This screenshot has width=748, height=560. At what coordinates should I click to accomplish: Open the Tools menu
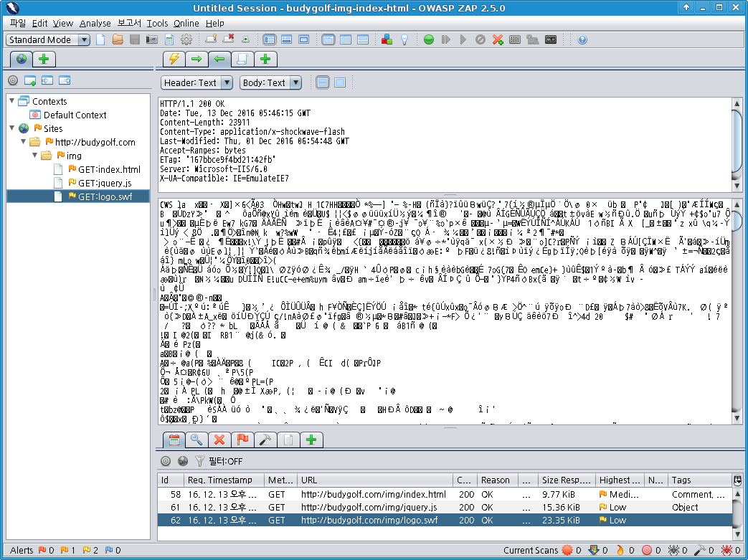coord(157,23)
